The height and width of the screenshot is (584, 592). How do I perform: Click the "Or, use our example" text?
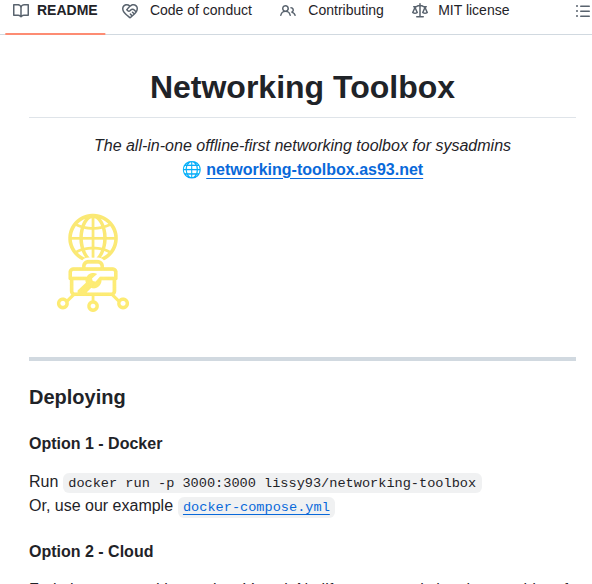pyautogui.click(x=101, y=505)
